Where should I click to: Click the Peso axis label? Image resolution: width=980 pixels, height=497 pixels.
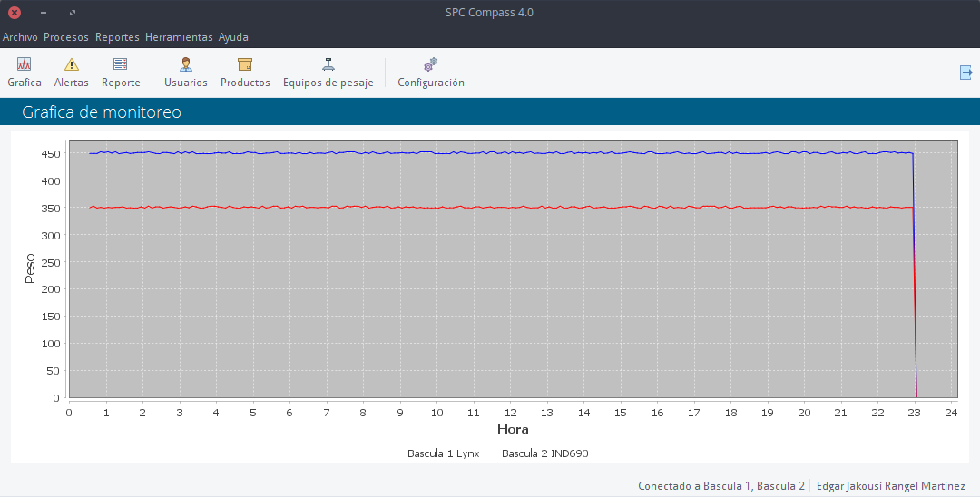tap(29, 268)
